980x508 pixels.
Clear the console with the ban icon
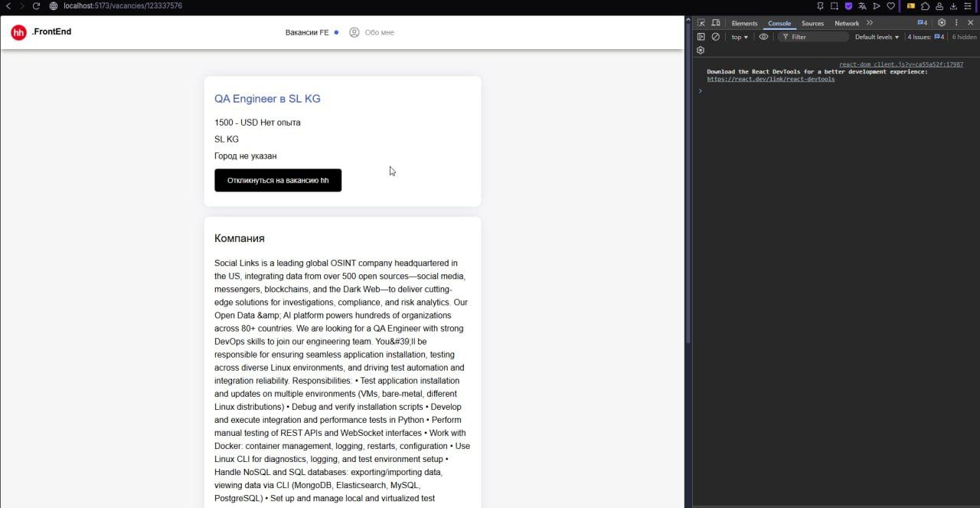716,37
